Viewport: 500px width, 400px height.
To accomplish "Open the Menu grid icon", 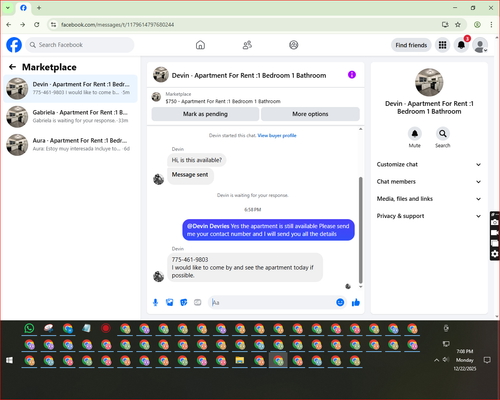I will [x=442, y=45].
